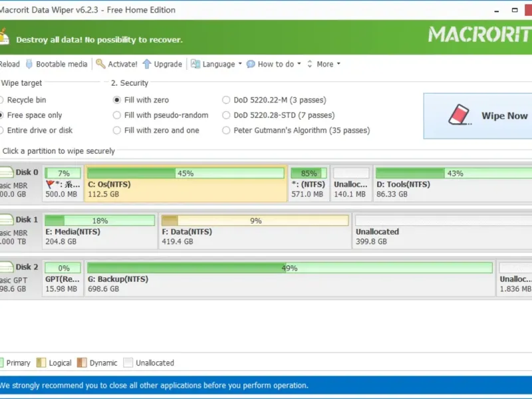Select the 1.836 MB unallocated space

point(514,278)
